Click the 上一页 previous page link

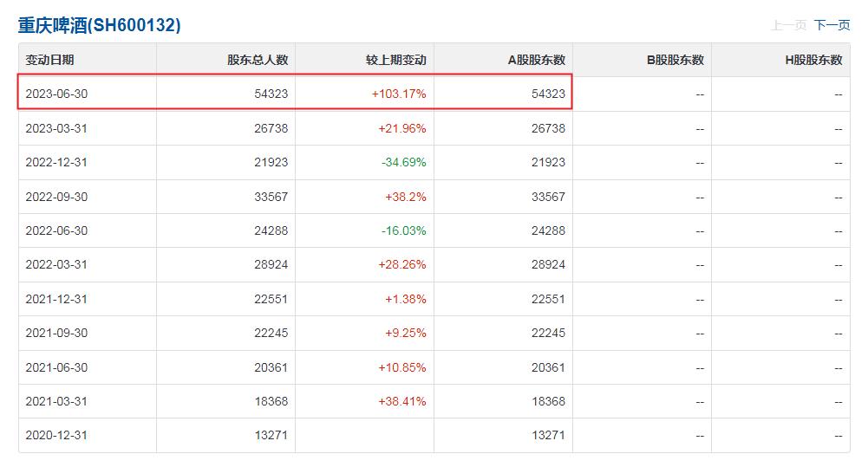(x=788, y=25)
